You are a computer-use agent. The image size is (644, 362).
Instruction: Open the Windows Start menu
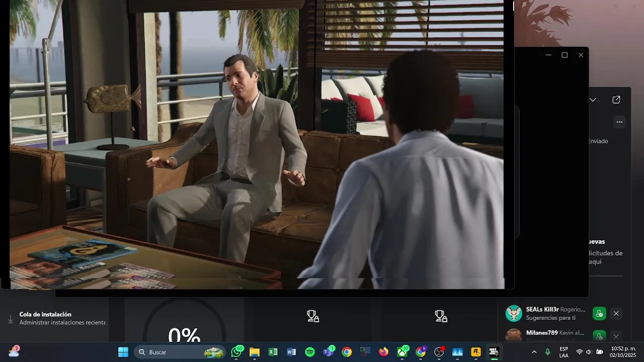(x=123, y=352)
